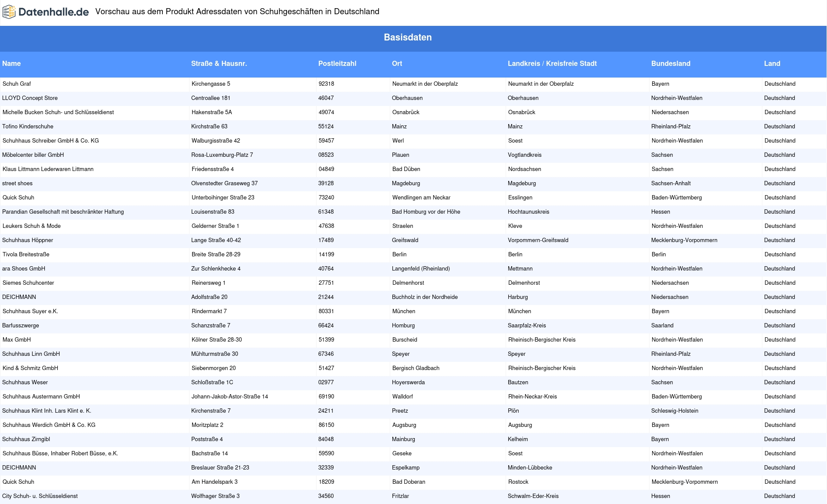Click the Name column header
The width and height of the screenshot is (827, 504).
tap(11, 63)
